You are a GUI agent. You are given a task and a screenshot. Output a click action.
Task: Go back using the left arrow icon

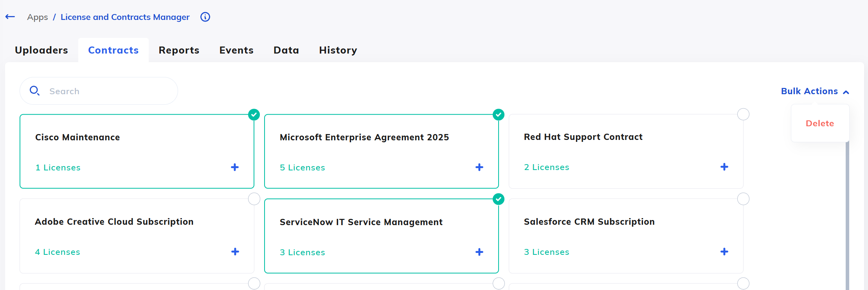10,17
